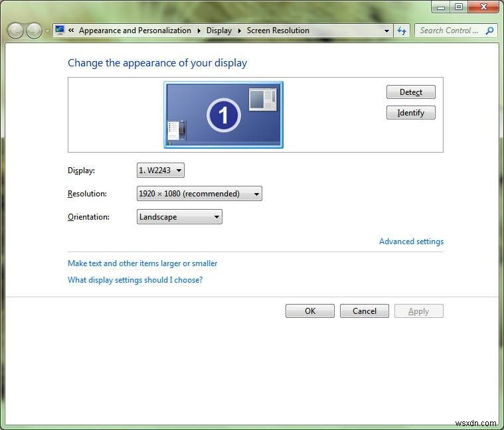Open the Orientation dropdown Landscape
Screen dimensions: 504x430
click(179, 217)
